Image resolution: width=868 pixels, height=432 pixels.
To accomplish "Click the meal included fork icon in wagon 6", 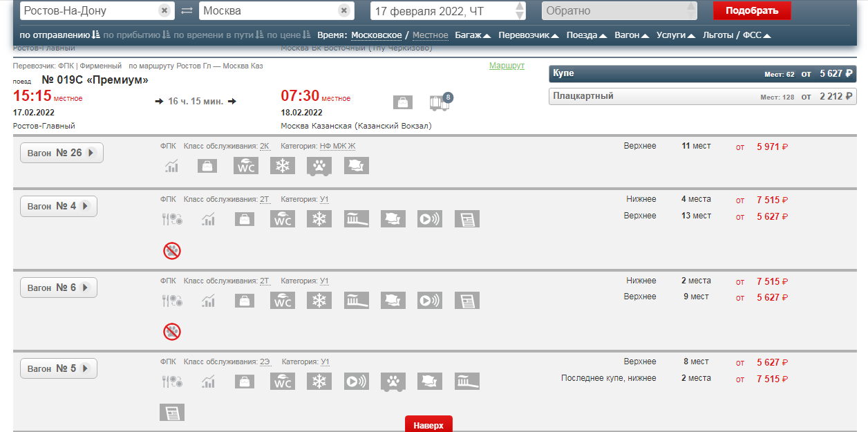I will pos(172,301).
